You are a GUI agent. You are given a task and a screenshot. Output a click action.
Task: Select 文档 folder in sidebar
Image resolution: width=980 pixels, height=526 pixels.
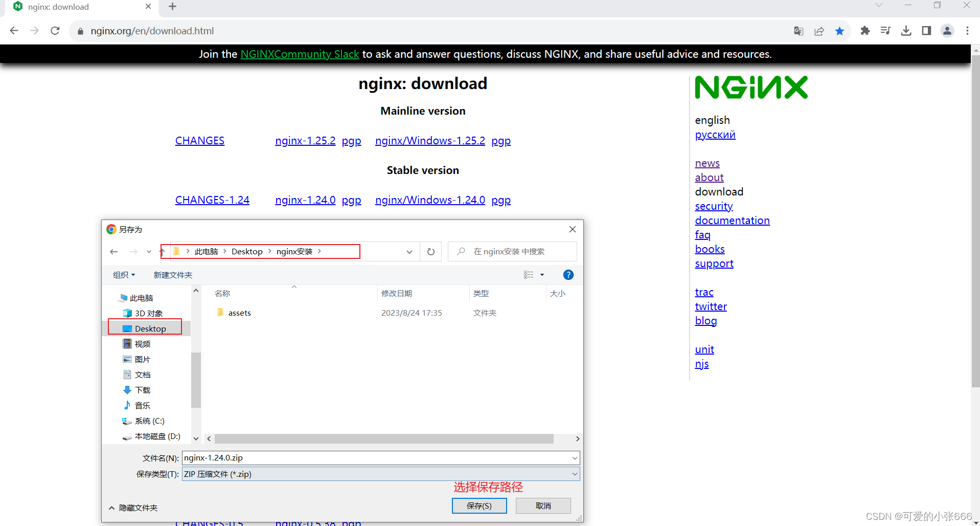coord(142,375)
